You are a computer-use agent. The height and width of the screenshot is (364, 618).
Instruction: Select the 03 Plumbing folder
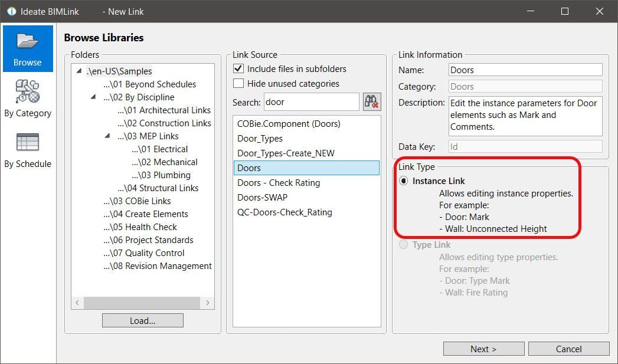click(x=161, y=175)
